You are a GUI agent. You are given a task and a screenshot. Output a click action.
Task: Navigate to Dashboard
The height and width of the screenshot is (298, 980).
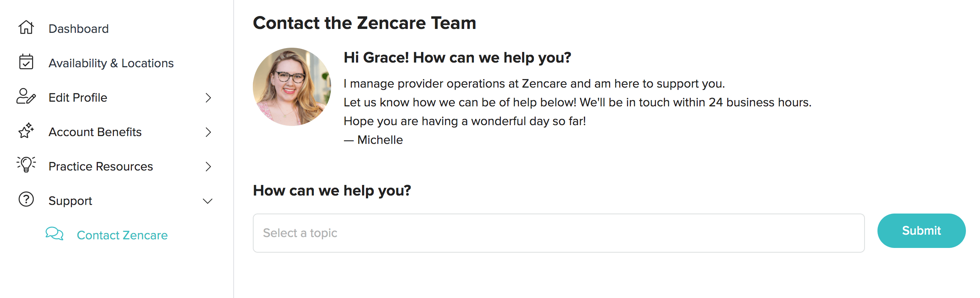78,28
